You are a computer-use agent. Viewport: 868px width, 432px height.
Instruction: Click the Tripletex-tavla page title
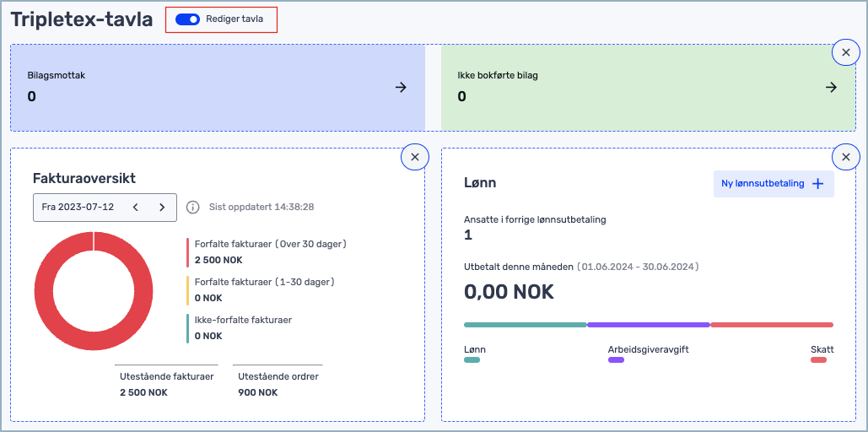click(82, 19)
